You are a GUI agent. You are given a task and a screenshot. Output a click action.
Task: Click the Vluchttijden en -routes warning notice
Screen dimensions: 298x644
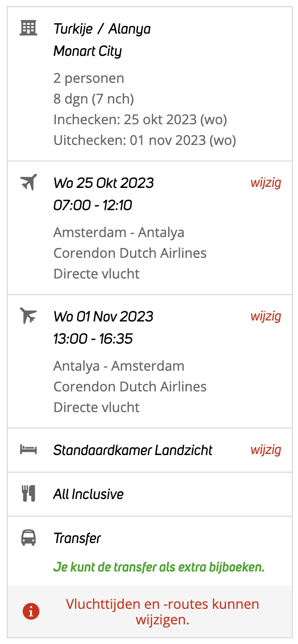click(x=162, y=611)
